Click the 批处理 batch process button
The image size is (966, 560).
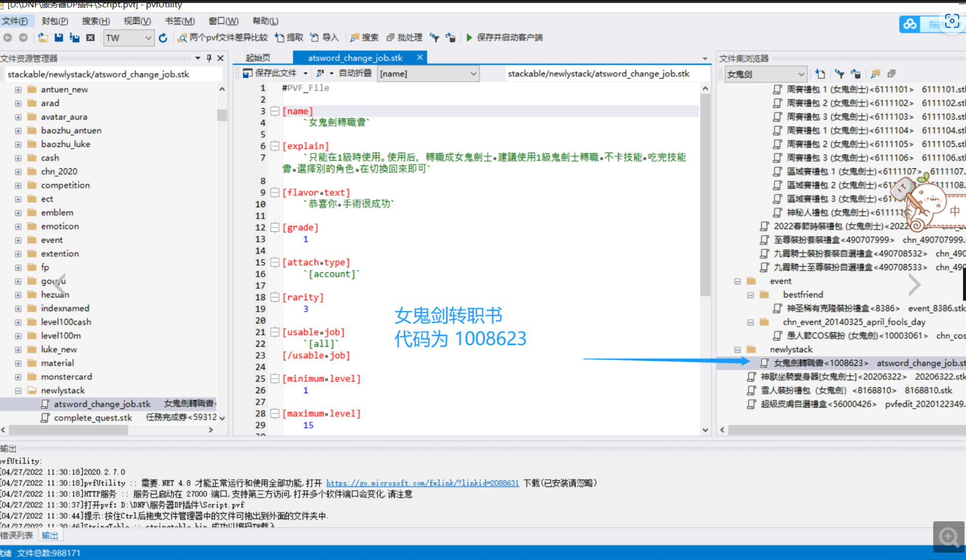pos(404,37)
